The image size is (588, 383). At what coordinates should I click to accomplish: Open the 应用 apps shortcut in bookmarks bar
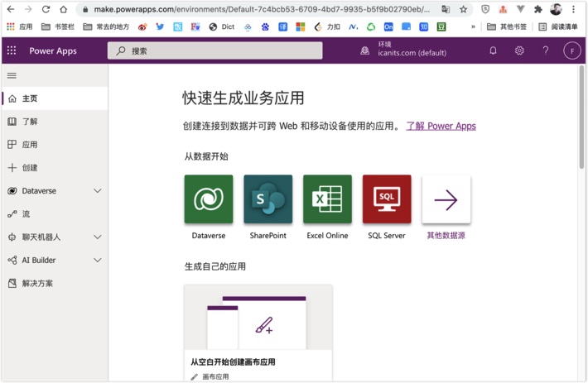pyautogui.click(x=20, y=26)
